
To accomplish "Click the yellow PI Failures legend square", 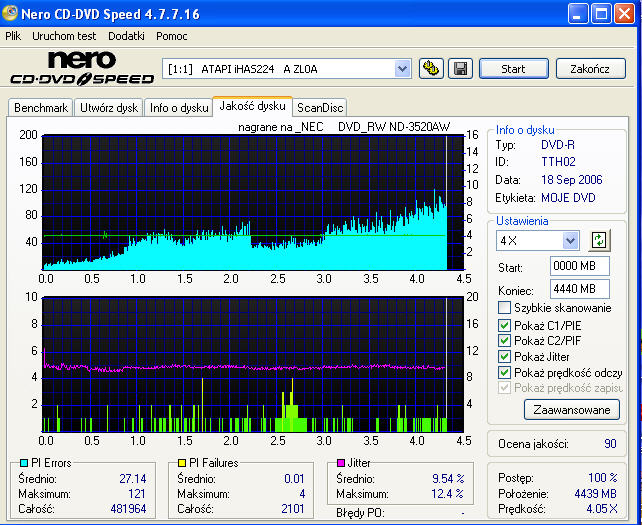I will click(x=182, y=463).
